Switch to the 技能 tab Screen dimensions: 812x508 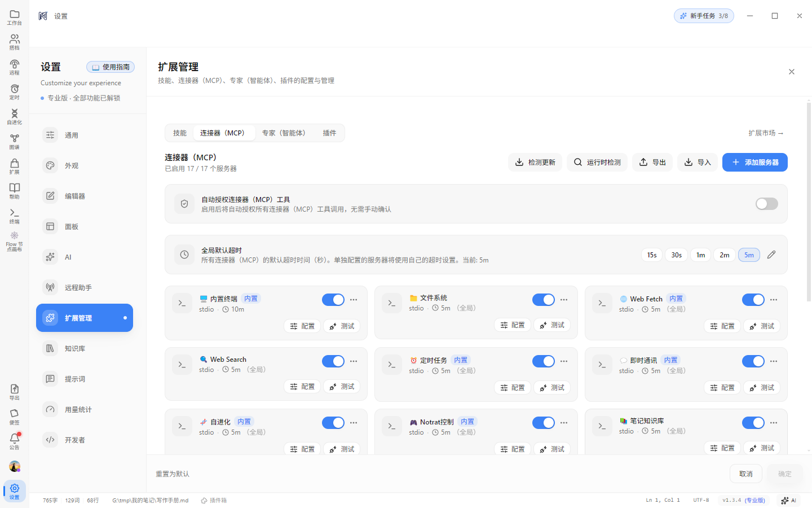coord(180,133)
